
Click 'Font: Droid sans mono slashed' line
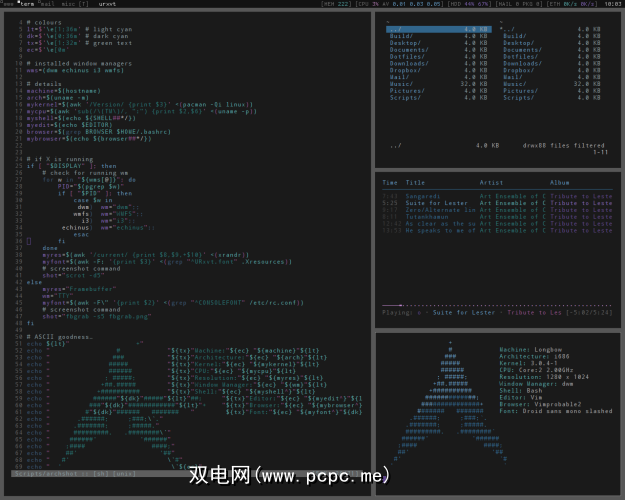coord(556,411)
